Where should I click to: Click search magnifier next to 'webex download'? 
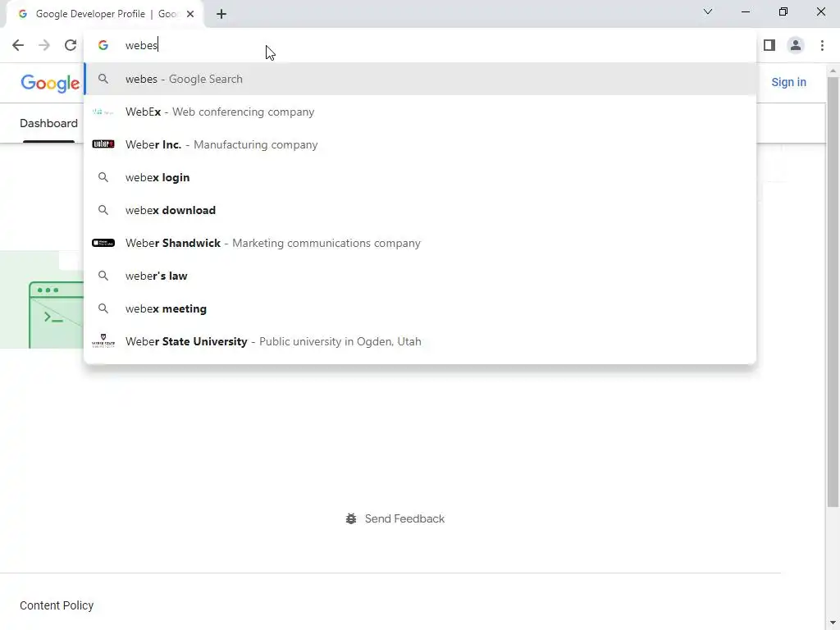103,210
